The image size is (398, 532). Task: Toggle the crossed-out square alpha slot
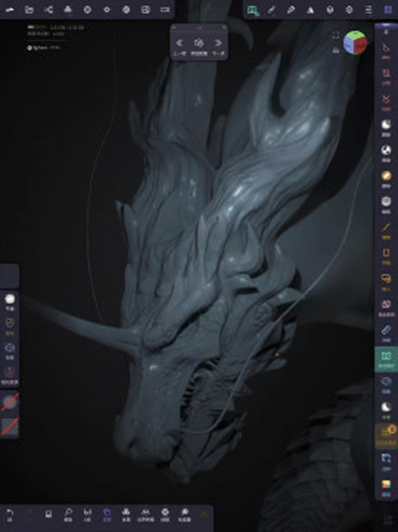point(10,427)
